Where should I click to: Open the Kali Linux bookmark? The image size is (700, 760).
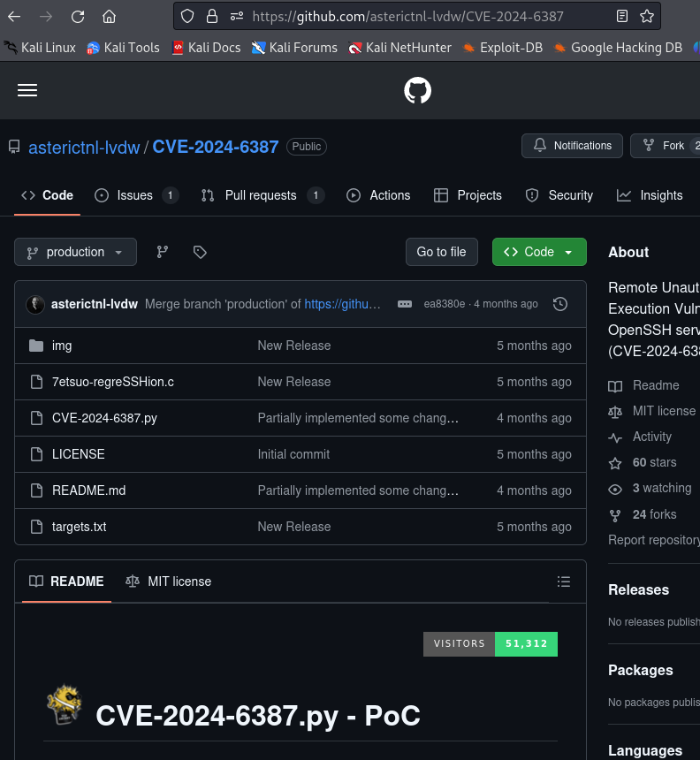click(41, 48)
